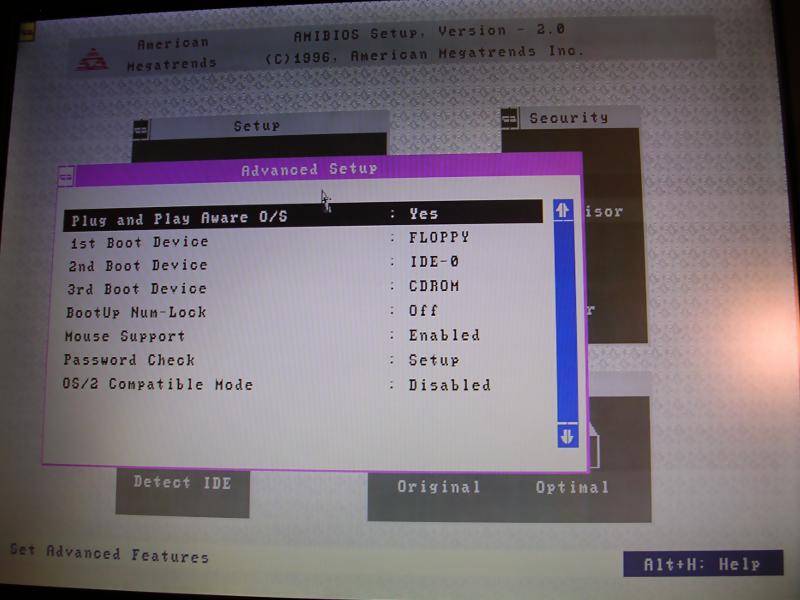Click the Yes value for Plug and Play
This screenshot has width=800, height=600.
(x=423, y=214)
